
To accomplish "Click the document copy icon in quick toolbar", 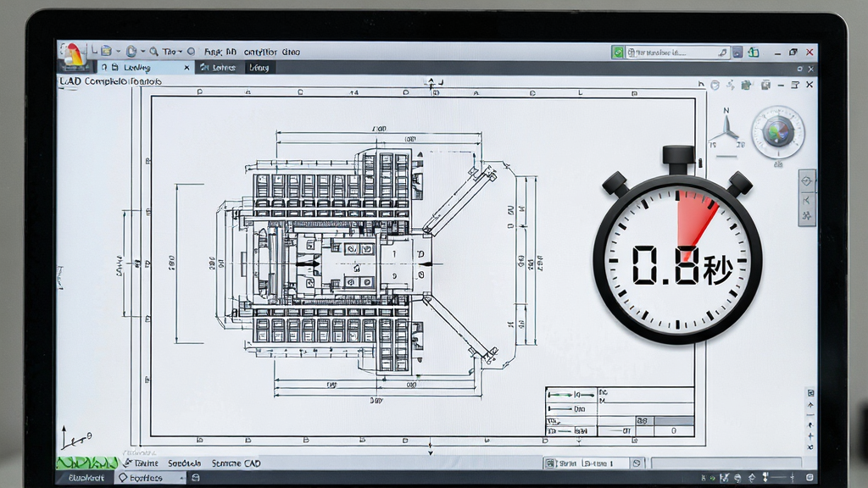I will coord(131,52).
